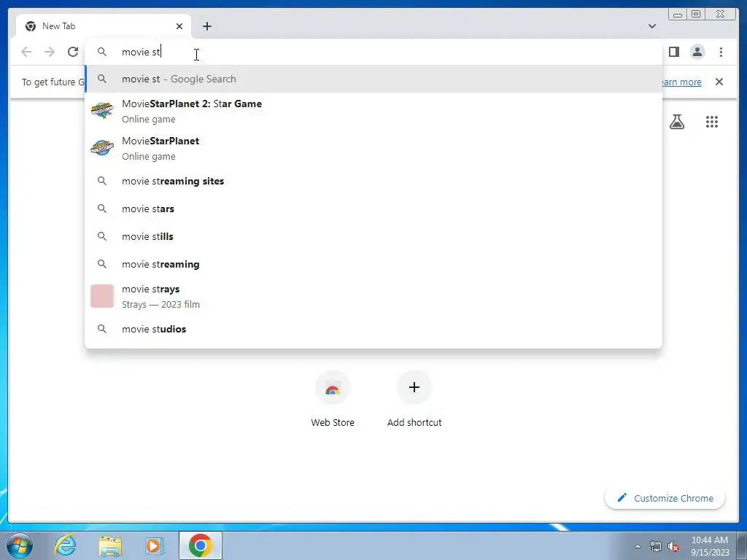
Task: Select 'movie st - Google Search' suggestion
Action: [373, 79]
